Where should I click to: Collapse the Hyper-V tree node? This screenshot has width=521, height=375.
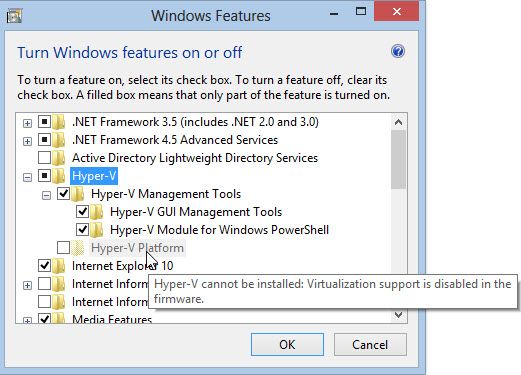27,177
